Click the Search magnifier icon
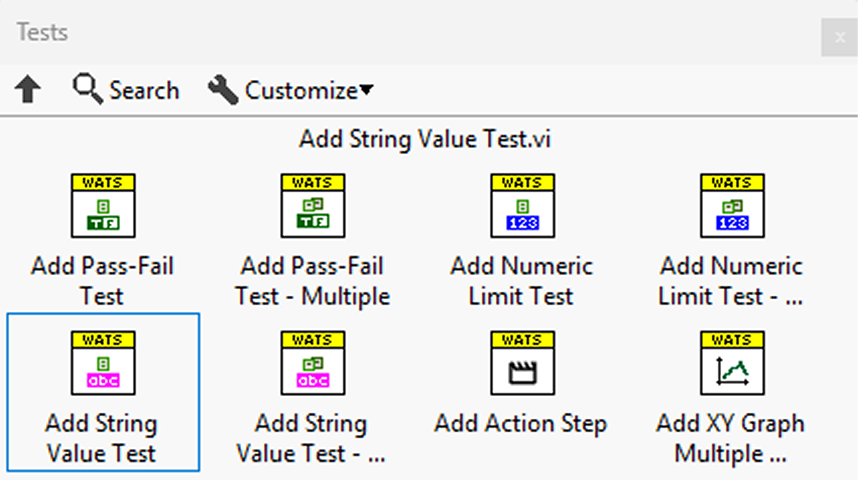This screenshot has width=858, height=480. click(88, 90)
